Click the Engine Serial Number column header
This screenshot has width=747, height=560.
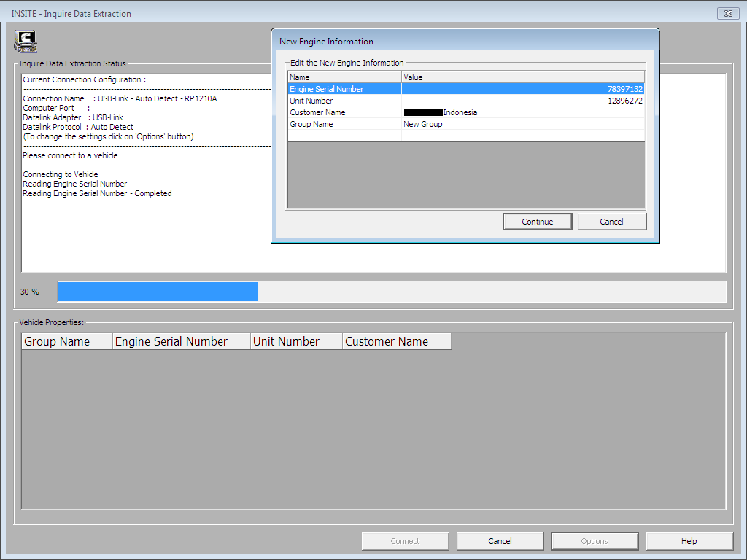tap(180, 341)
